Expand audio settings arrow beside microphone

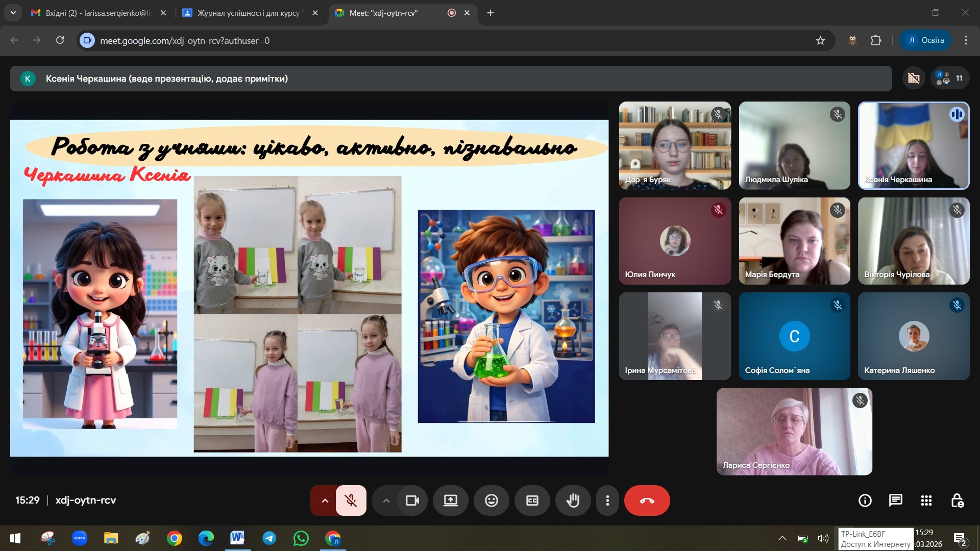(x=325, y=500)
